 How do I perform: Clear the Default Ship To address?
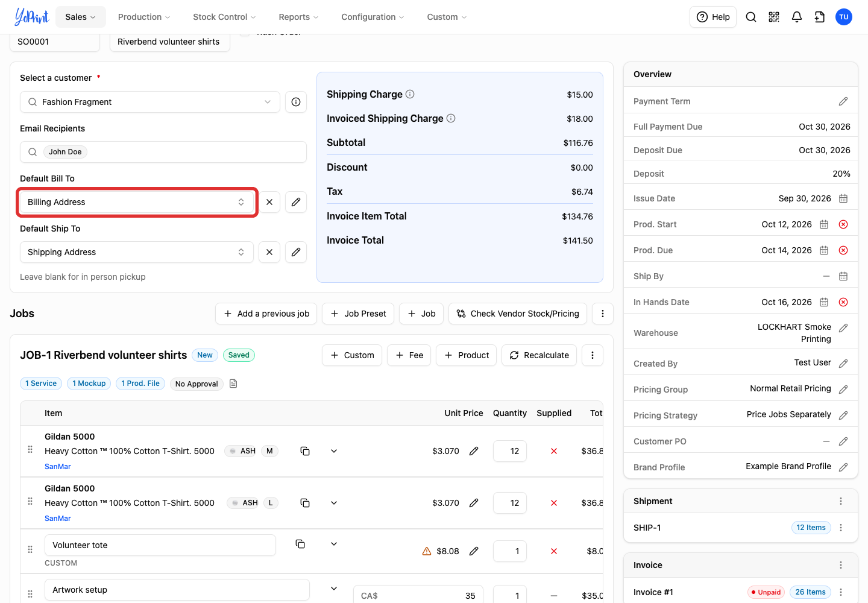click(269, 252)
